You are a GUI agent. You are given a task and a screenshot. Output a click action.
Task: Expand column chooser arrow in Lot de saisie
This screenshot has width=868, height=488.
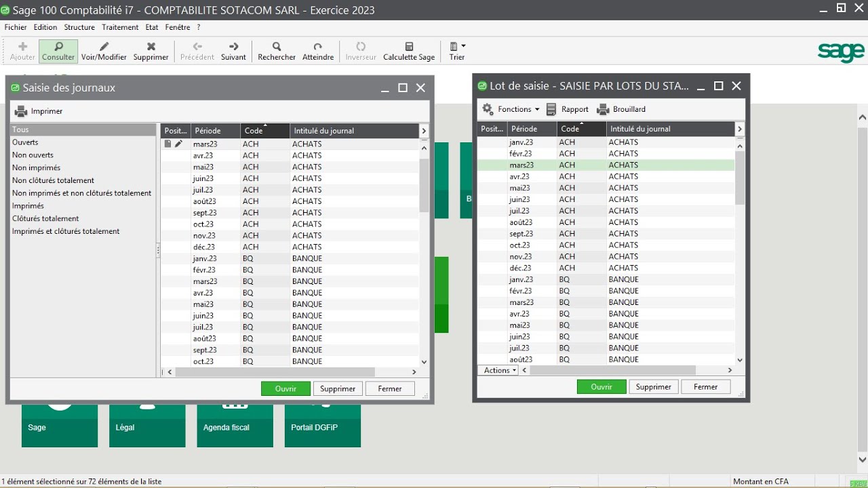(x=740, y=129)
